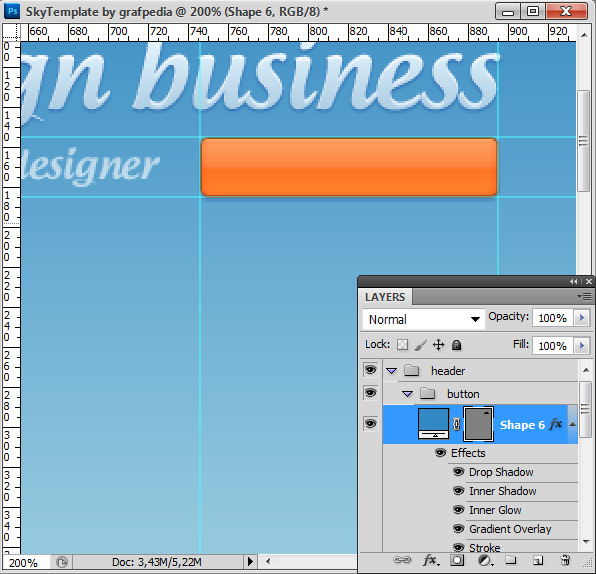
Task: Click the Stroke effect entry
Action: click(x=485, y=548)
